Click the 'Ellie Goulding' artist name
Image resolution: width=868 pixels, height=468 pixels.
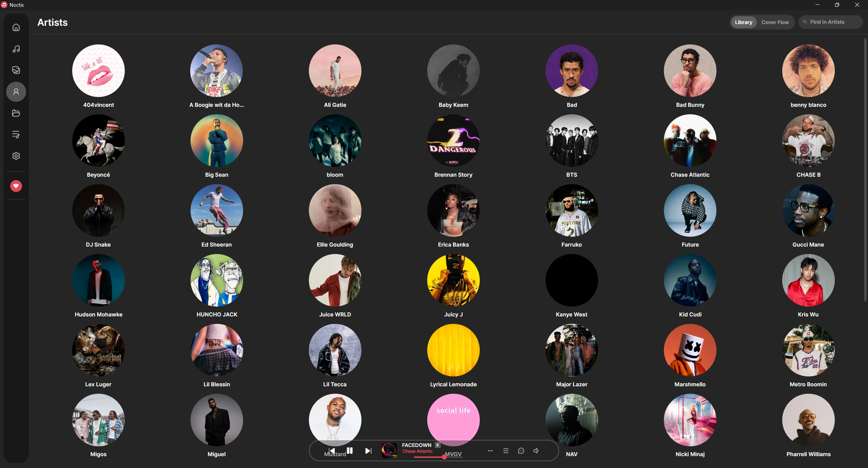(x=335, y=245)
